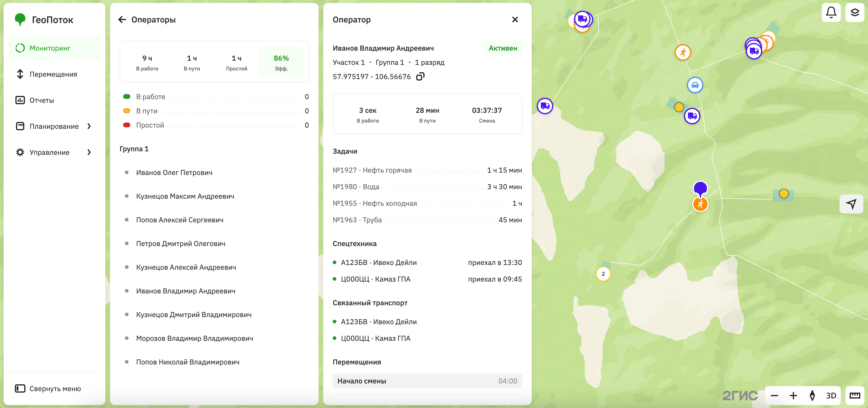Switch the map to 3D view
Image resolution: width=868 pixels, height=408 pixels.
tap(831, 396)
